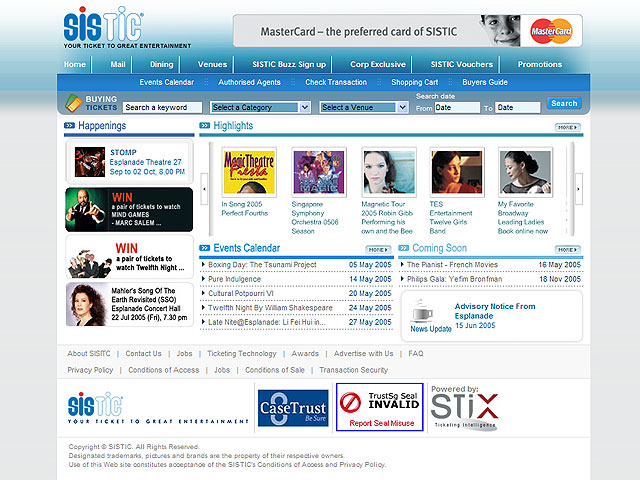Image resolution: width=640 pixels, height=480 pixels.
Task: Click the To Date input field
Action: pyautogui.click(x=518, y=107)
